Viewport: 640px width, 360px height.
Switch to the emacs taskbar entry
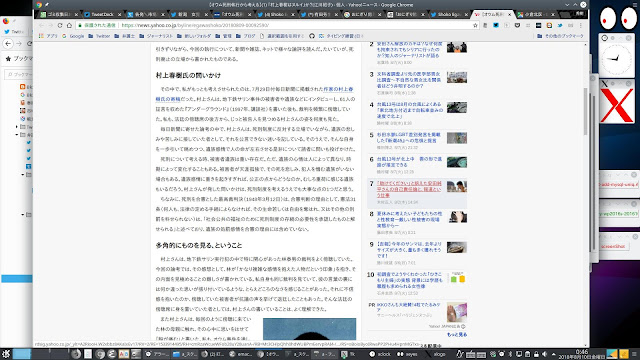pos(240,354)
